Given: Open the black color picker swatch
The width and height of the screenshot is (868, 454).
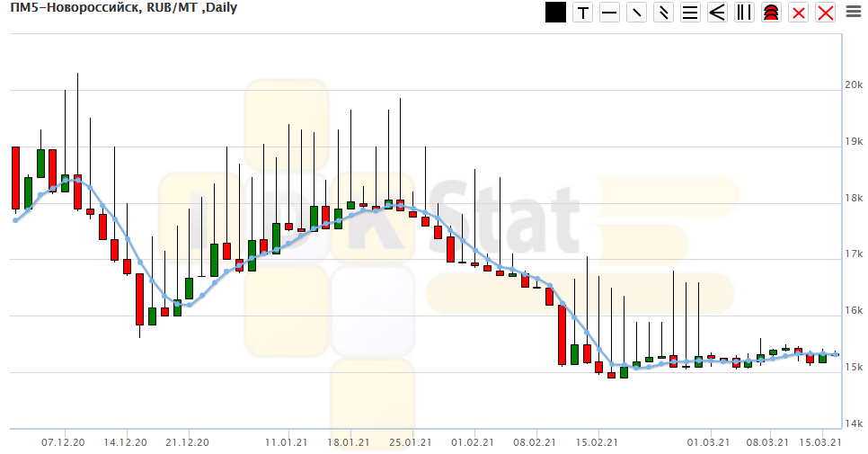Looking at the screenshot, I should pos(555,13).
